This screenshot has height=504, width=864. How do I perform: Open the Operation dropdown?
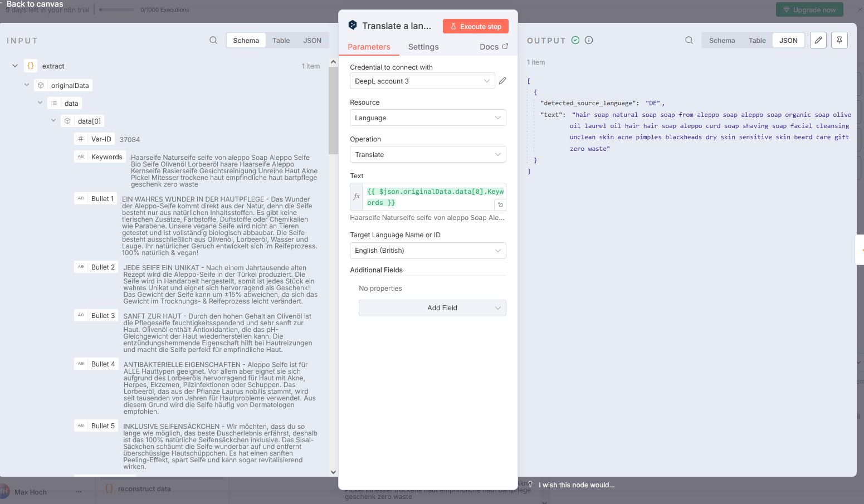pyautogui.click(x=428, y=154)
